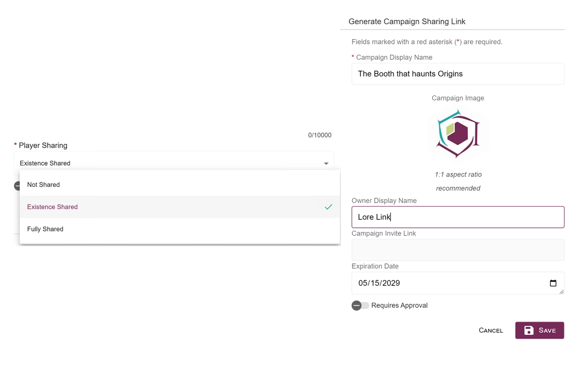Image resolution: width=565 pixels, height=392 pixels.
Task: Pick the Fully Shared option
Action: coord(179,229)
